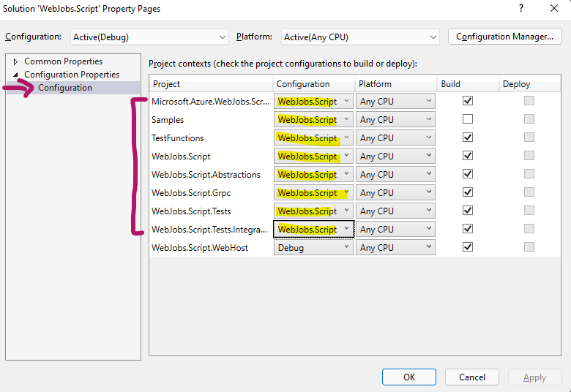This screenshot has width=571, height=392.
Task: Click the help question mark icon
Action: coord(521,8)
